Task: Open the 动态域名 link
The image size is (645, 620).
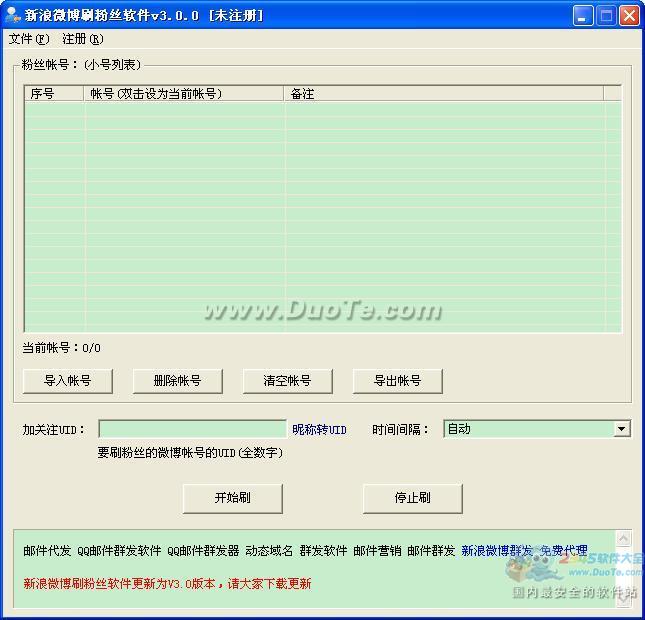Action: pyautogui.click(x=269, y=551)
